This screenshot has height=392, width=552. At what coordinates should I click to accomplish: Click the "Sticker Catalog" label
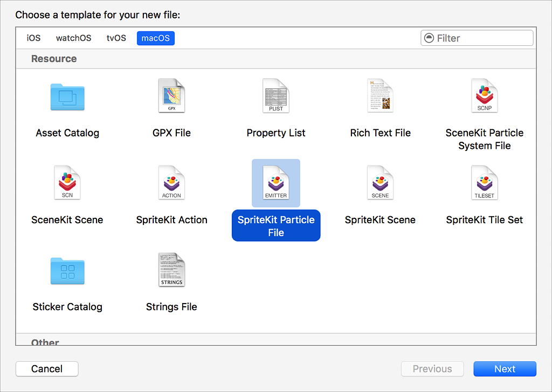click(67, 307)
